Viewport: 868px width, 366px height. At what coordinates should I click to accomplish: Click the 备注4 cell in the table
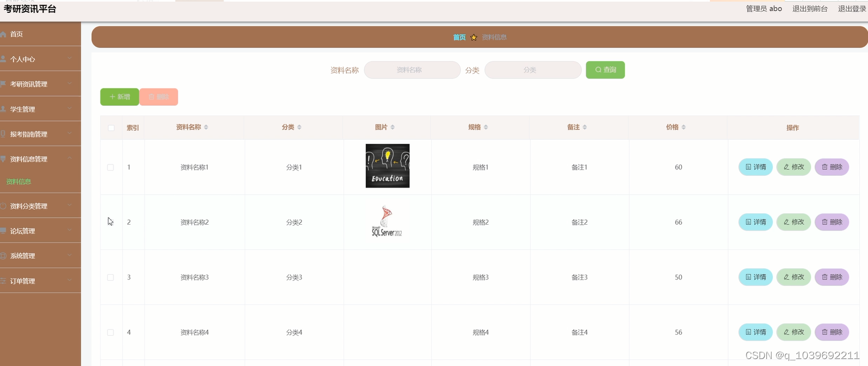point(580,333)
